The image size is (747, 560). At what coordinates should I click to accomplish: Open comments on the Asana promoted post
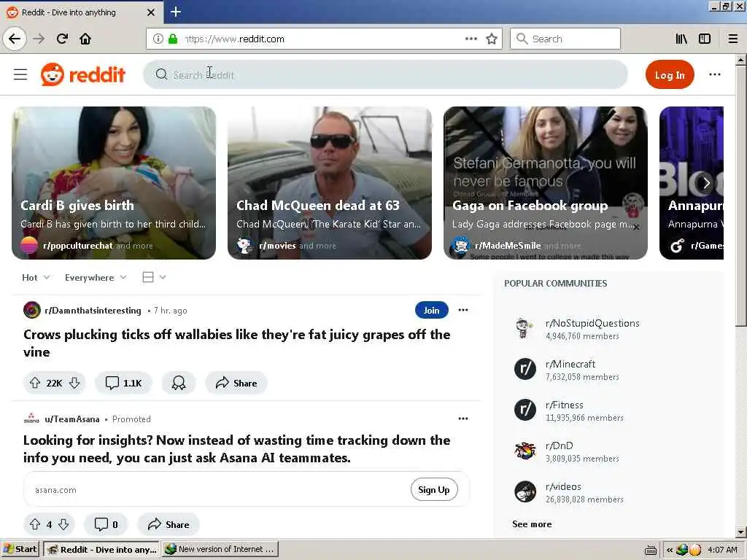pos(106,524)
